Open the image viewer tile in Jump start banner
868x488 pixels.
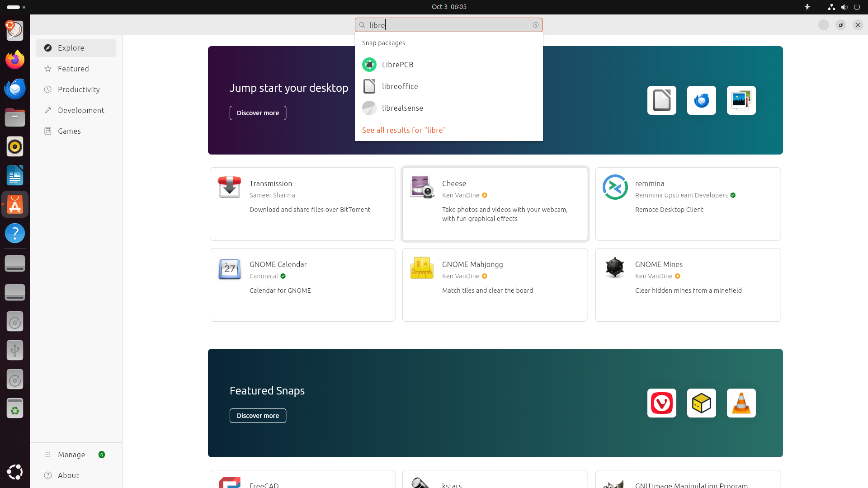coord(741,100)
